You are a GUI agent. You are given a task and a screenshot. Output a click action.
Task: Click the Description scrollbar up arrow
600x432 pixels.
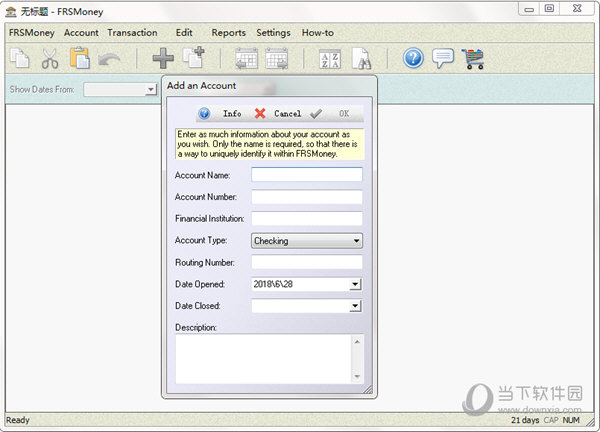pyautogui.click(x=357, y=342)
